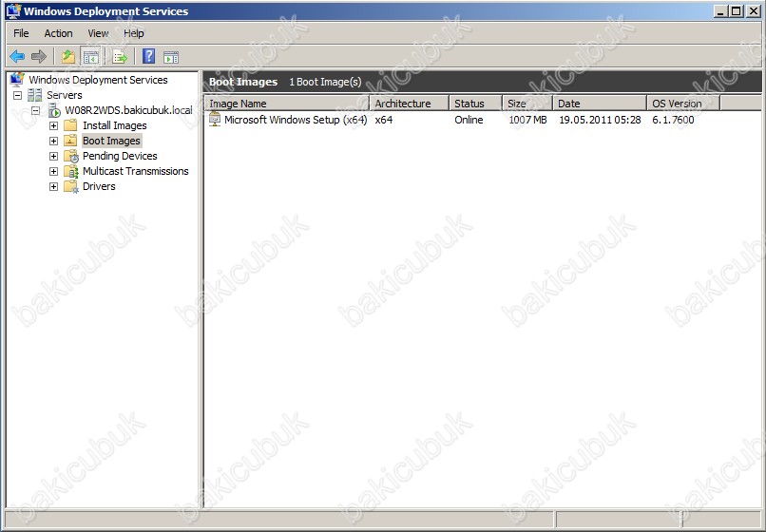Viewport: 766px width, 532px height.
Task: Open Help via the question mark icon
Action: pos(148,57)
